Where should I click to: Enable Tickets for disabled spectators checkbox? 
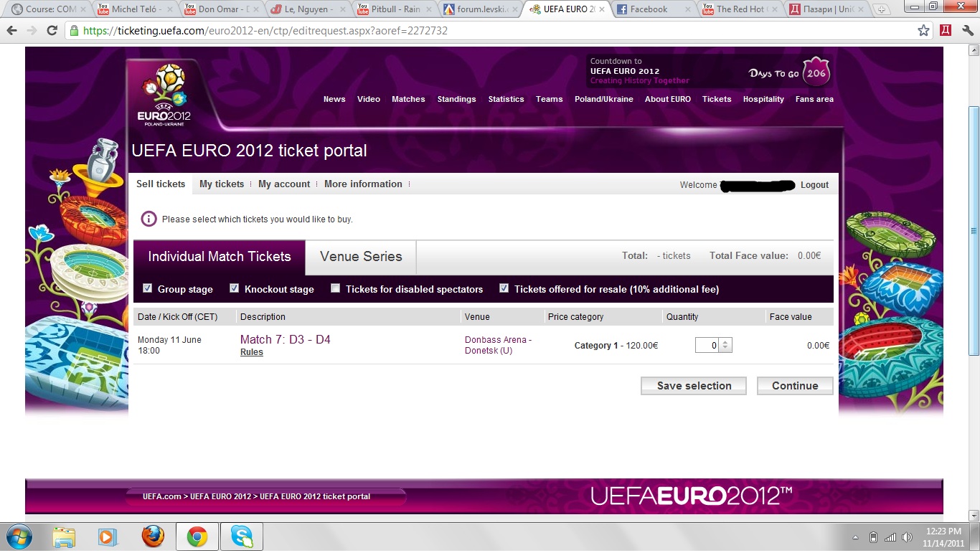pyautogui.click(x=335, y=288)
